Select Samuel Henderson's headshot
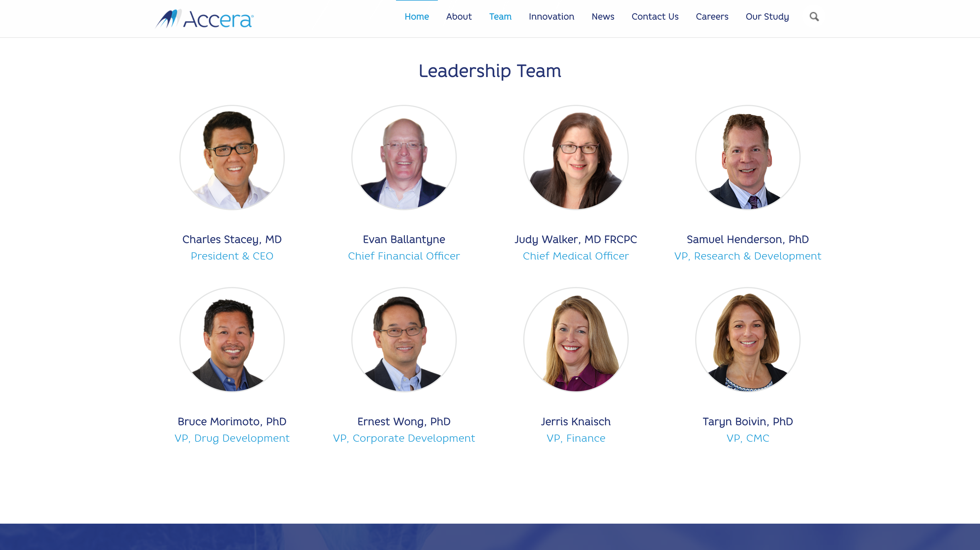This screenshot has width=980, height=550. pos(748,158)
